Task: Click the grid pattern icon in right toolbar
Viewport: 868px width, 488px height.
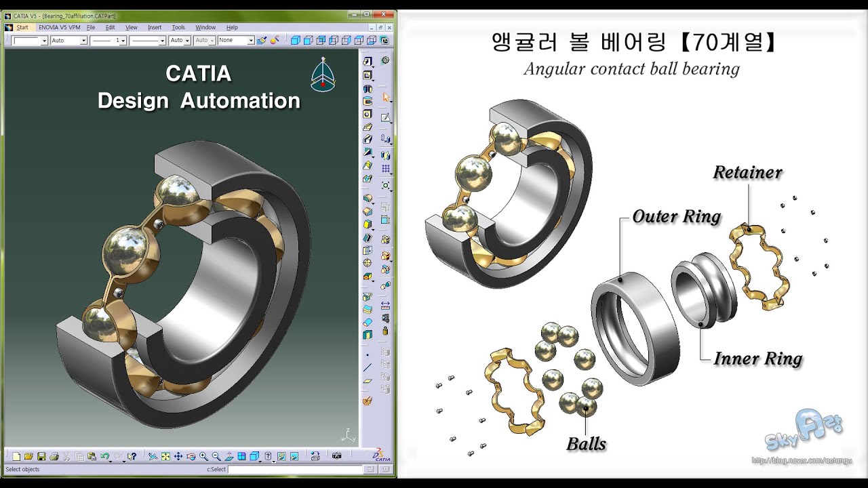Action: [x=385, y=168]
